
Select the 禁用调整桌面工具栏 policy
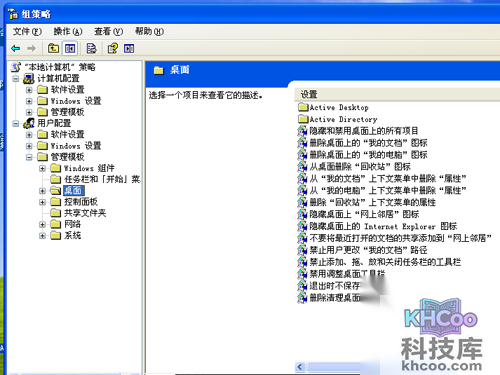point(347,274)
